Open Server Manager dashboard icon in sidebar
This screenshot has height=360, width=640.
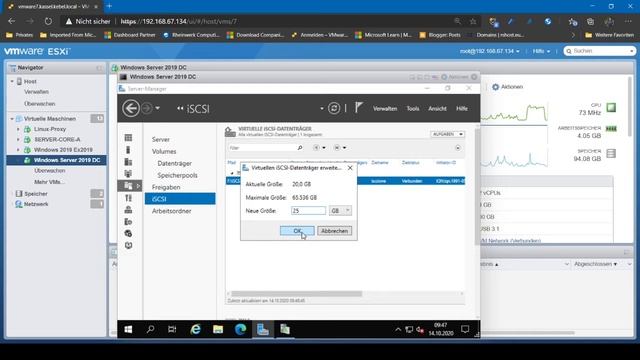128,138
